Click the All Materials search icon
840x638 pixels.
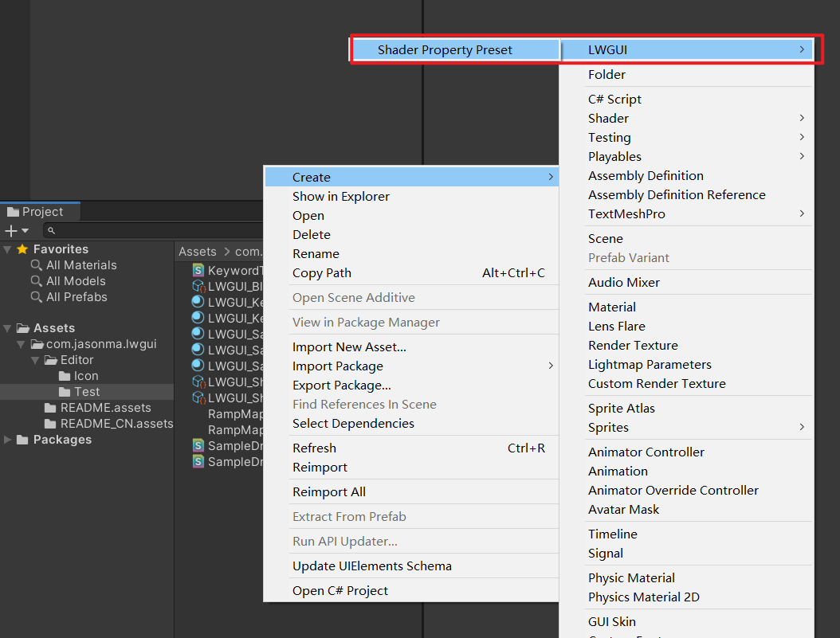[x=36, y=265]
